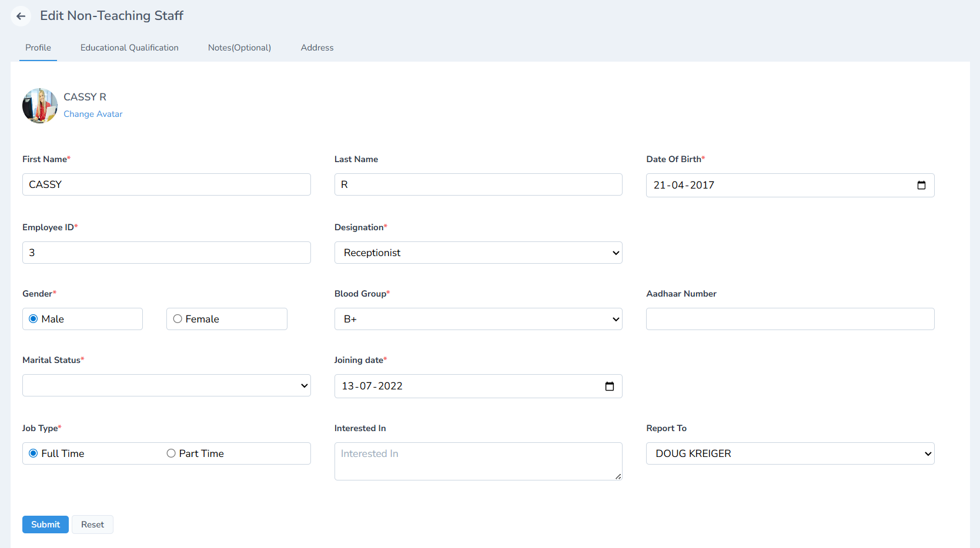This screenshot has width=980, height=548.
Task: Click the back arrow icon
Action: (21, 16)
